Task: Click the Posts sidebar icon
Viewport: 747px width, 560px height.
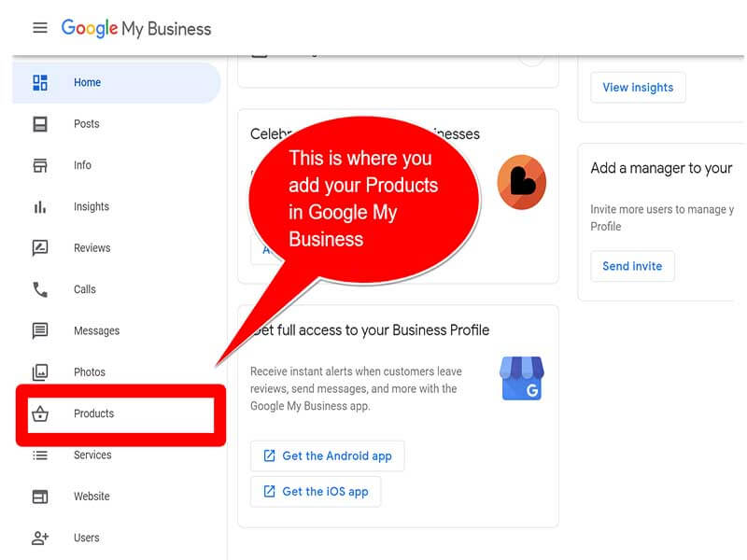Action: click(x=40, y=124)
